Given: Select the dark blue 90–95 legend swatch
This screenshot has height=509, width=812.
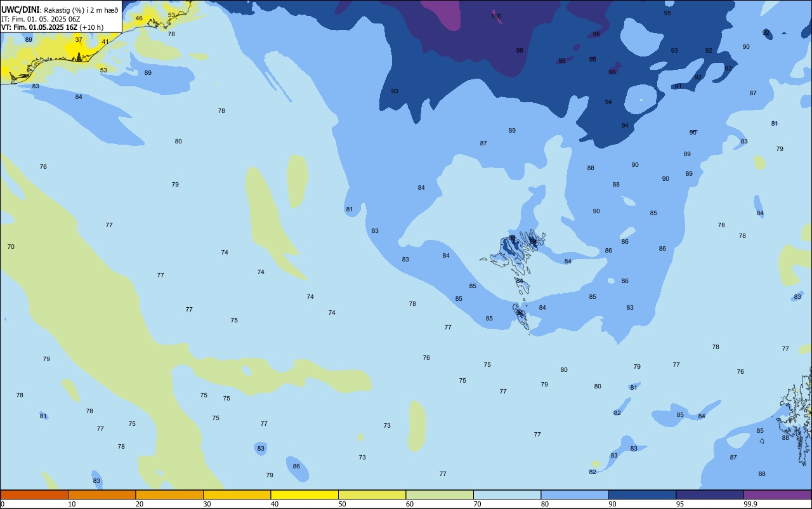Looking at the screenshot, I should pos(642,494).
